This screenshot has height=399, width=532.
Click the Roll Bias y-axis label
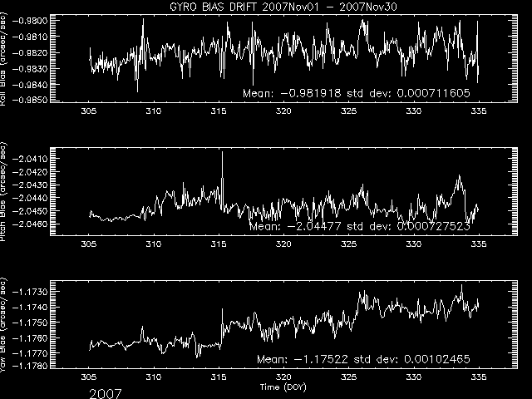point(3,59)
